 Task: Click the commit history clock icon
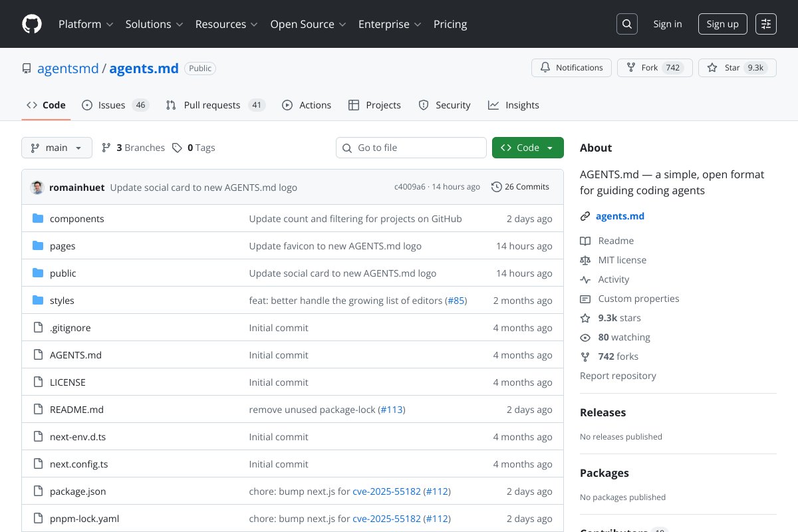click(496, 187)
